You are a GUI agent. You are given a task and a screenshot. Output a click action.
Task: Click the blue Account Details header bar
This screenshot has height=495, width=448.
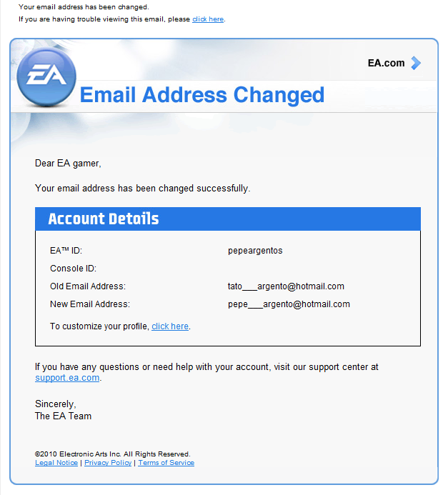[228, 219]
